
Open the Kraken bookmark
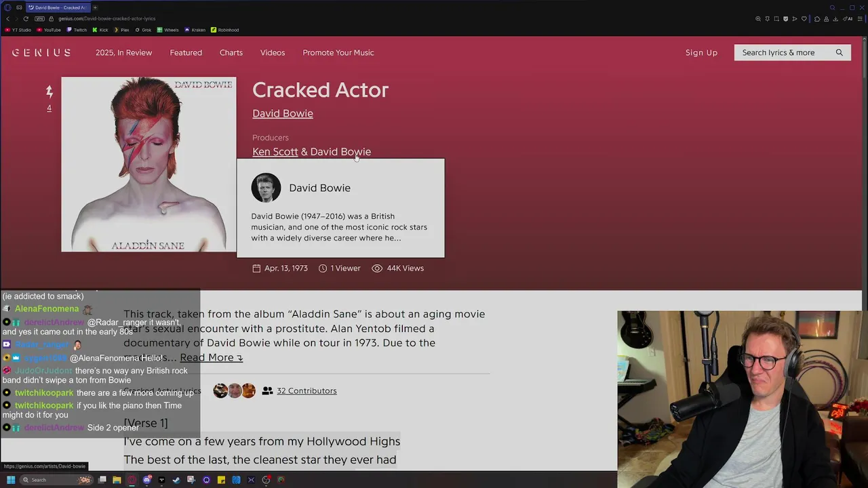(195, 30)
